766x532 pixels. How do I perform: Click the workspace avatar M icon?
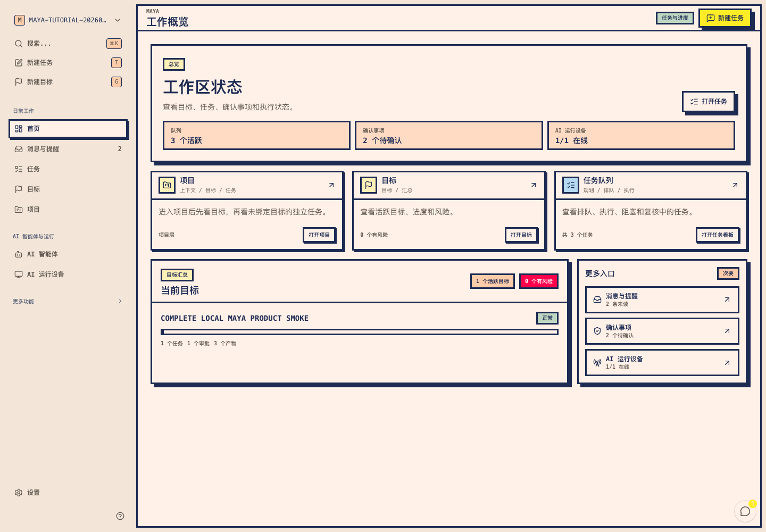[x=20, y=20]
